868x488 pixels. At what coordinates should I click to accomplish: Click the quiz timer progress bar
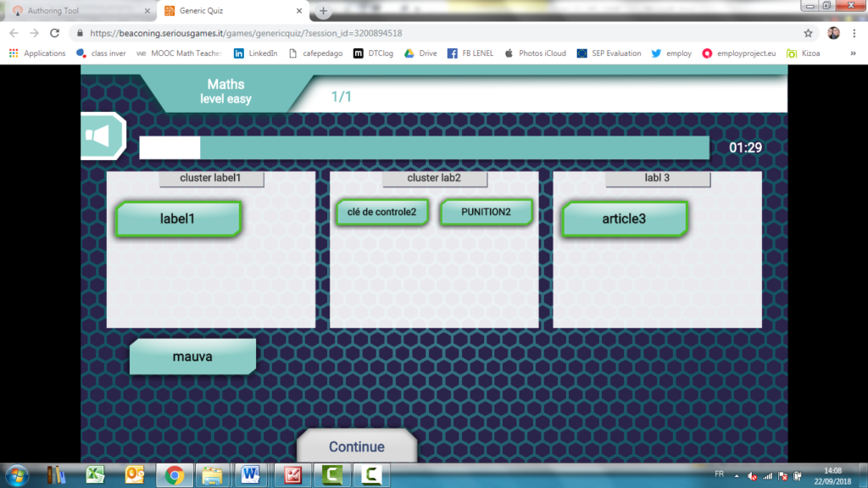coord(424,147)
